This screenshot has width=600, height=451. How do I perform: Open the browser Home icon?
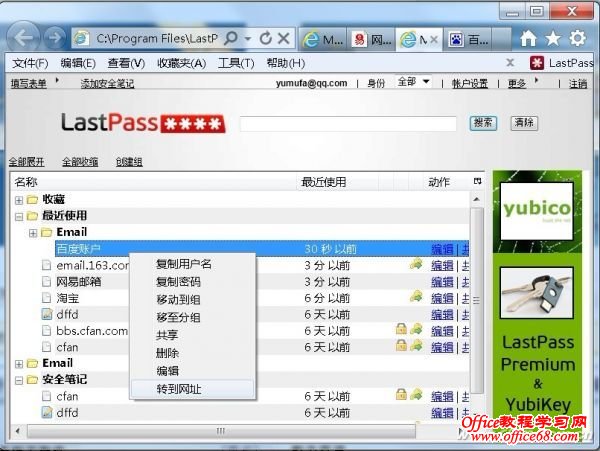[528, 38]
